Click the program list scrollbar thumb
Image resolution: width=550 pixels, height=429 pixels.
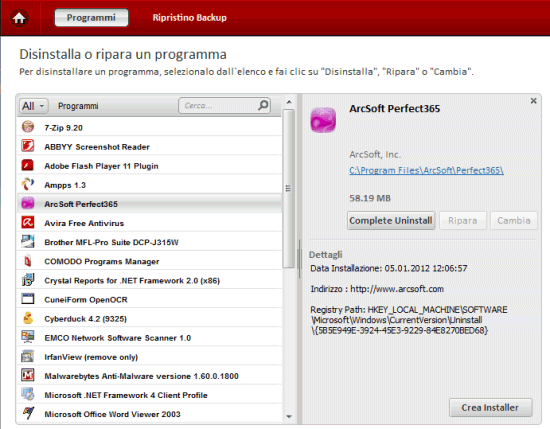click(288, 189)
